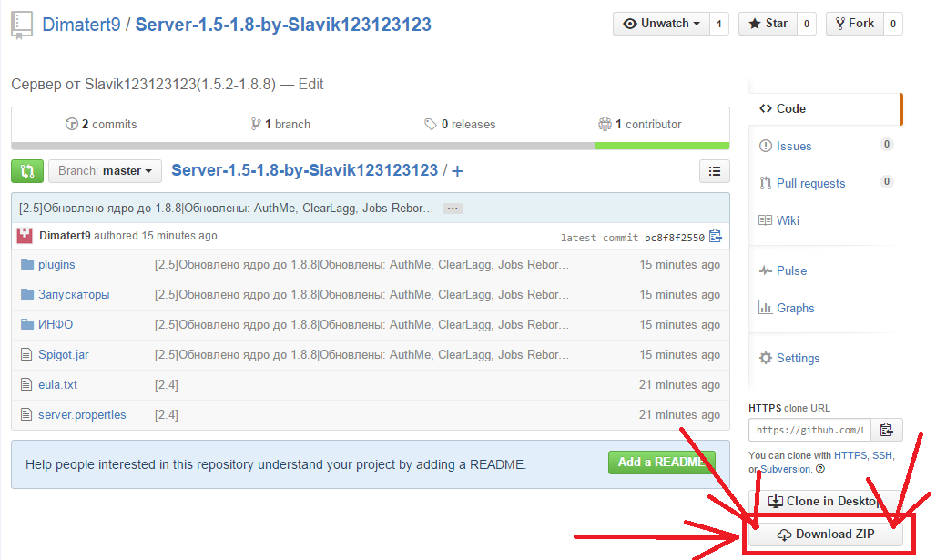936x560 pixels.
Task: Open the [2.4] commit message on server.properties row
Action: click(x=167, y=414)
